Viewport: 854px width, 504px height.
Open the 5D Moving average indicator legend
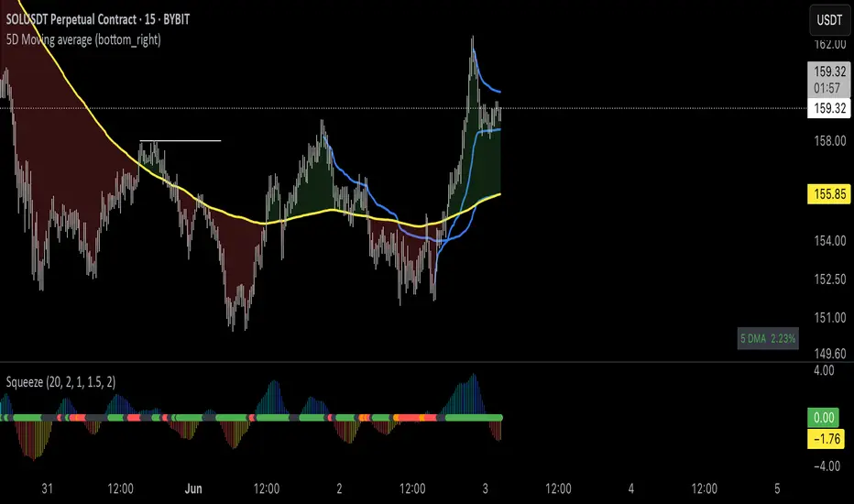[83, 39]
